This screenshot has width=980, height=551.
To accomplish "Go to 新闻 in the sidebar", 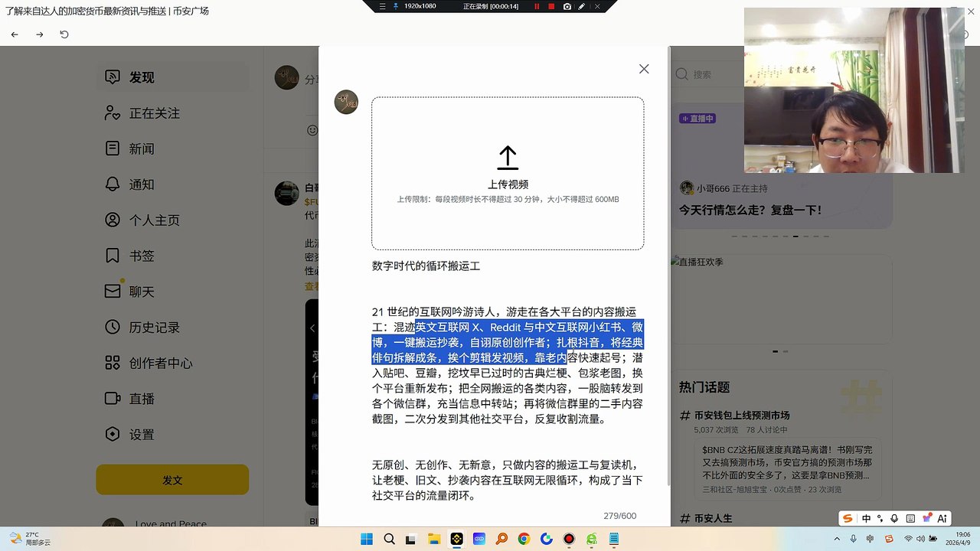I will [x=172, y=148].
